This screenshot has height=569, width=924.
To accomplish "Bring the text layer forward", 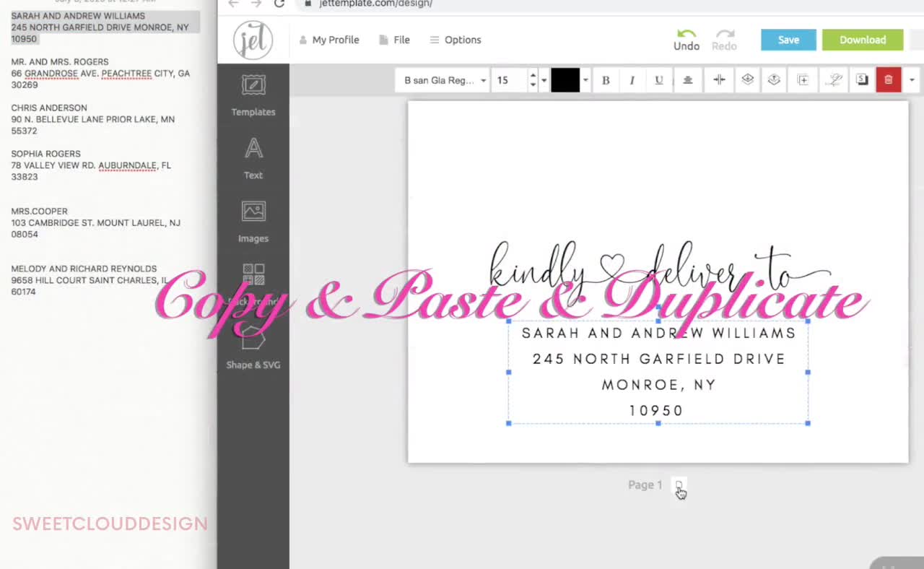I will pyautogui.click(x=774, y=80).
